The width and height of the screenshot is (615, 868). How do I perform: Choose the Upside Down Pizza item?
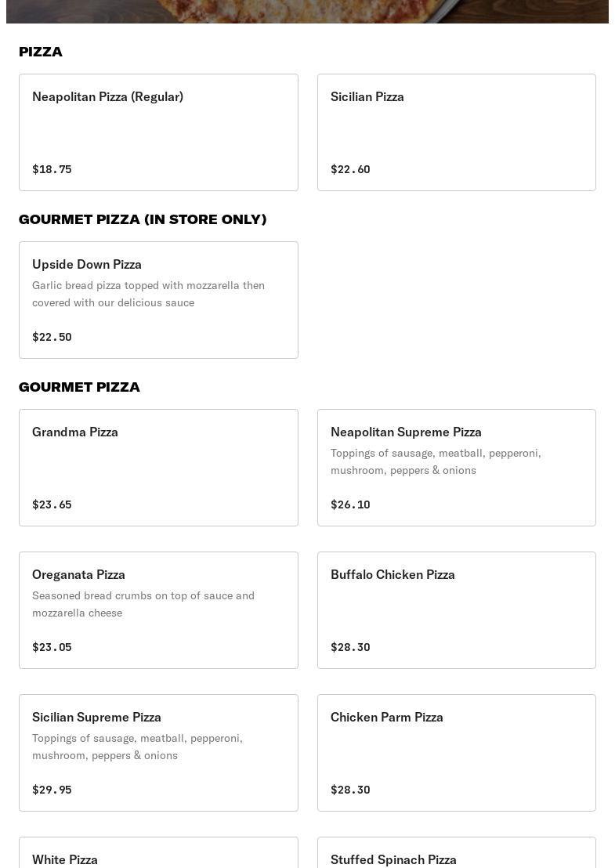[158, 299]
